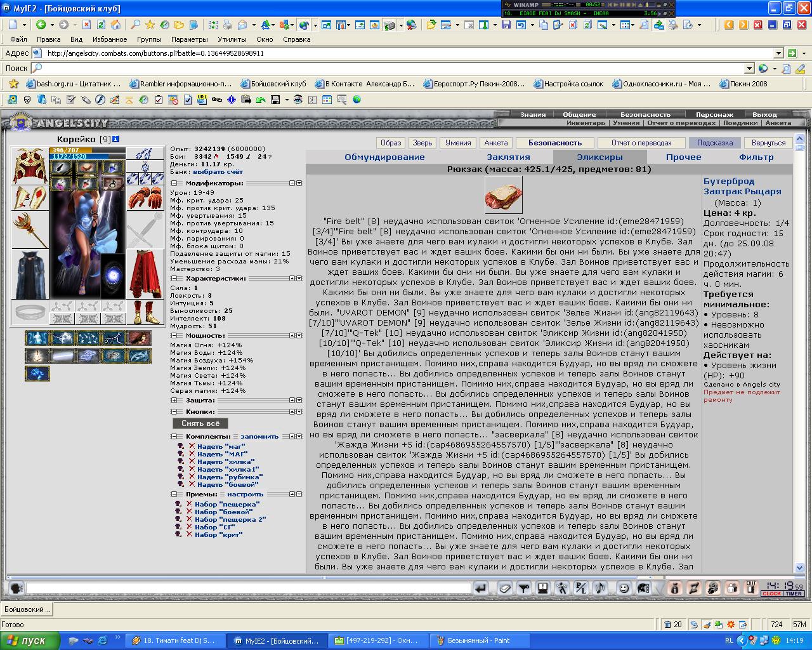Click the golden staff weapon slot
The image size is (812, 650).
coord(30,230)
